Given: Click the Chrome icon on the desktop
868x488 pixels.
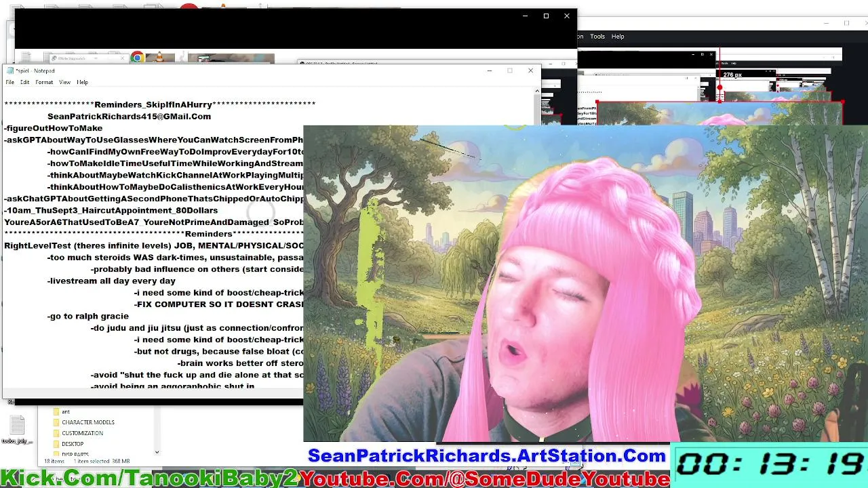Looking at the screenshot, I should tap(137, 58).
